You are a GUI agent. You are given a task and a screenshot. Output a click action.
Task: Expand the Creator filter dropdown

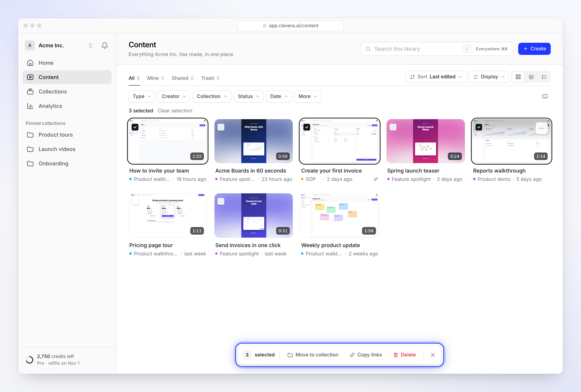174,96
